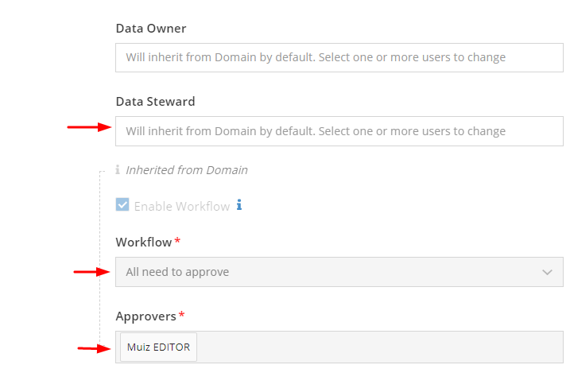Click the Workflow field label
The height and width of the screenshot is (392, 570).
[144, 243]
